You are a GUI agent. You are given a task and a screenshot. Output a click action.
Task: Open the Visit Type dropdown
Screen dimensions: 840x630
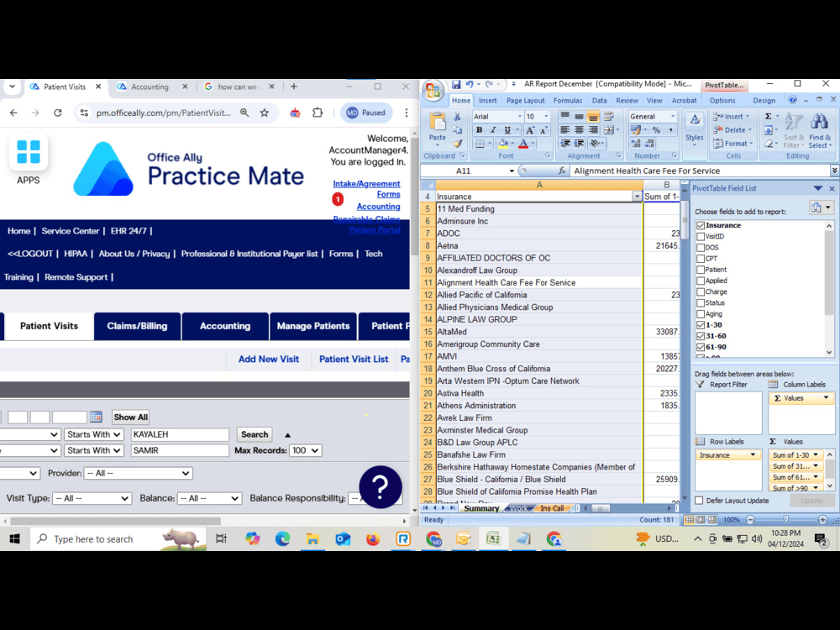92,498
